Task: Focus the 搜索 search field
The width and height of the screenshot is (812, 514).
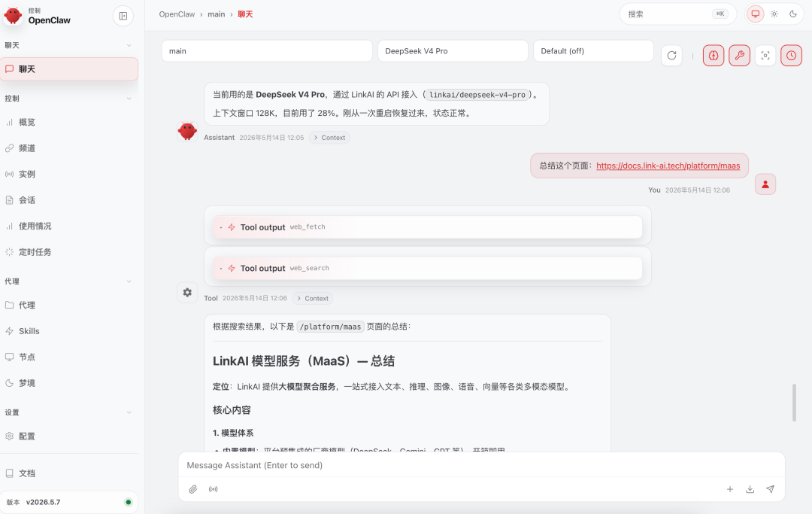Action: pos(678,14)
